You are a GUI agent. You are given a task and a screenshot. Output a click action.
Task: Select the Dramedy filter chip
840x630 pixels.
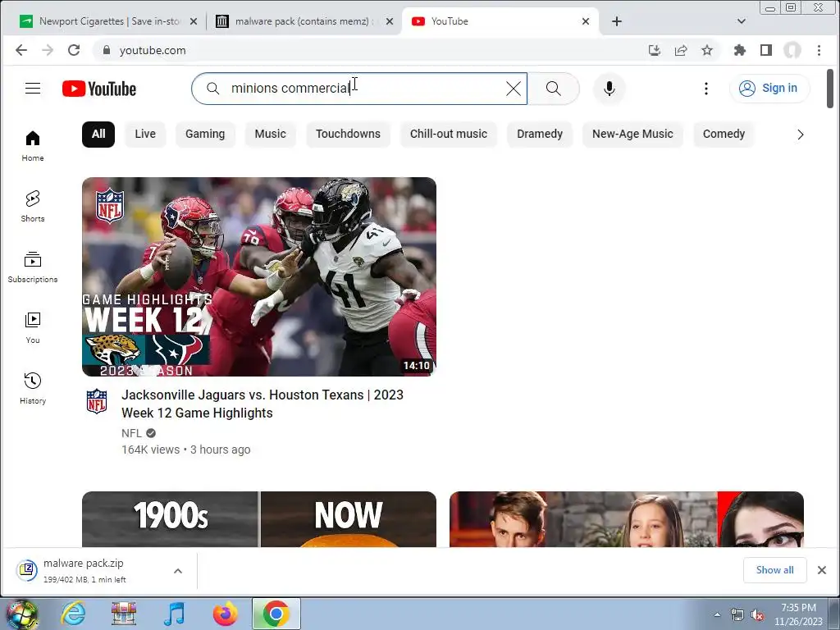tap(540, 134)
